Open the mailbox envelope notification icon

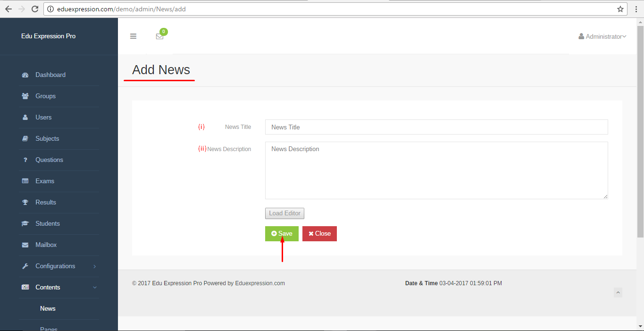pyautogui.click(x=159, y=36)
